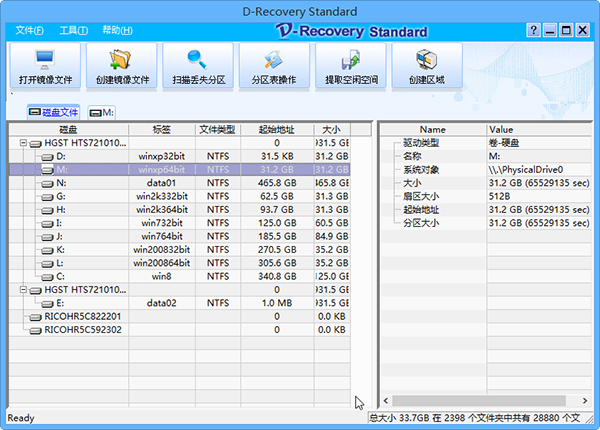Select the winxp32bit label cell
Screen dimensions: 600x430
tap(162, 156)
